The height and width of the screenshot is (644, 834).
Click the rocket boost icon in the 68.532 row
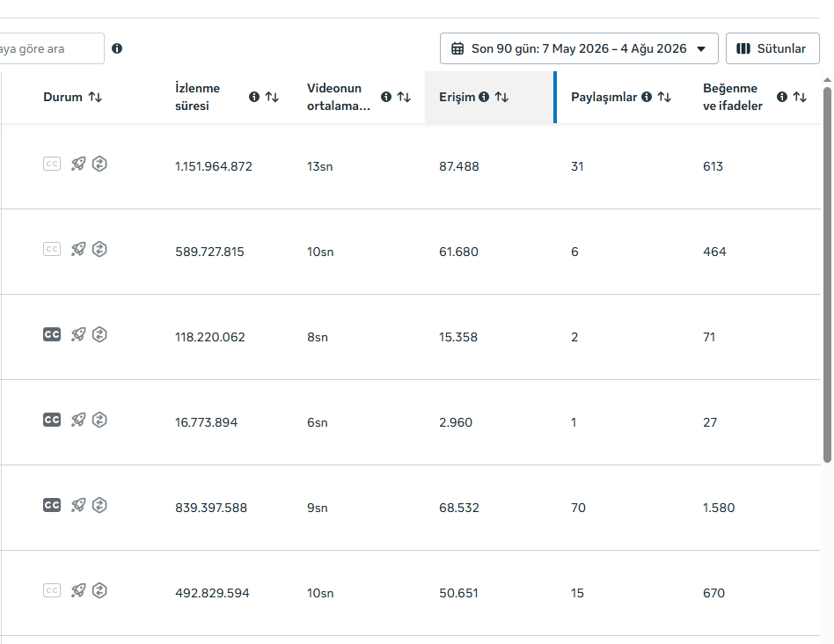point(78,505)
